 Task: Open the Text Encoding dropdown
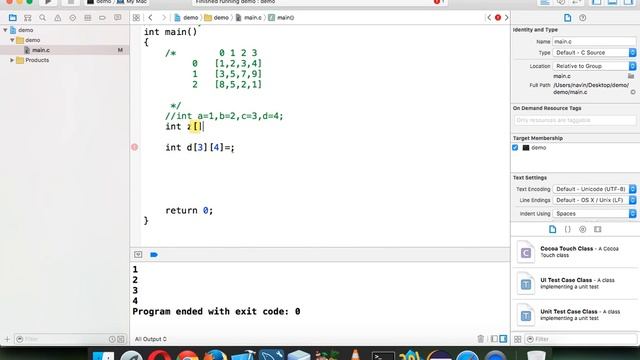(594, 189)
